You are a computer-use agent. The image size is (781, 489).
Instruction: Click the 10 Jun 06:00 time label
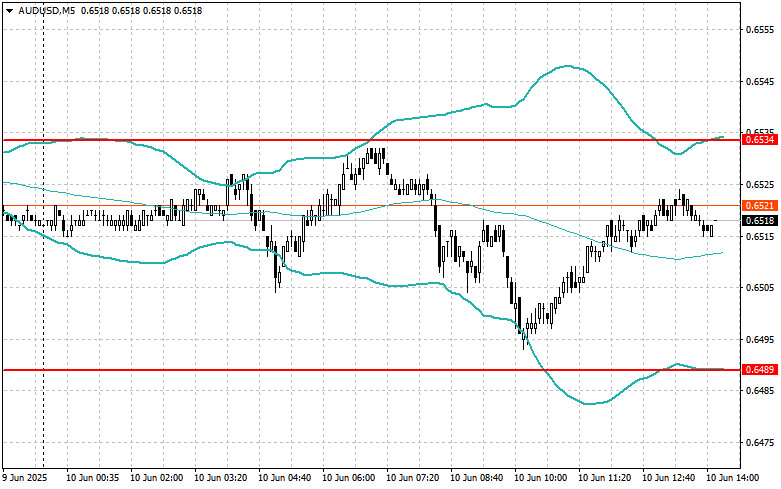(x=349, y=478)
